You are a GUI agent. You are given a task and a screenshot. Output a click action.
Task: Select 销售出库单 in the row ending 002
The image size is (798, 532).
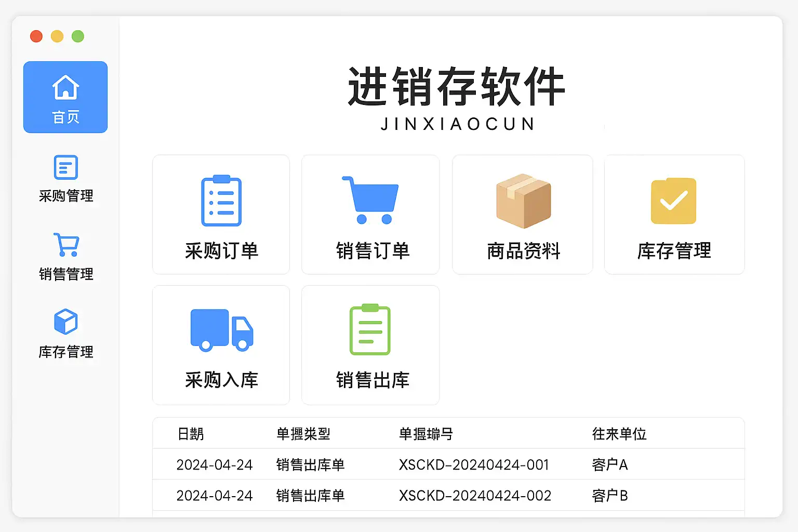click(311, 496)
